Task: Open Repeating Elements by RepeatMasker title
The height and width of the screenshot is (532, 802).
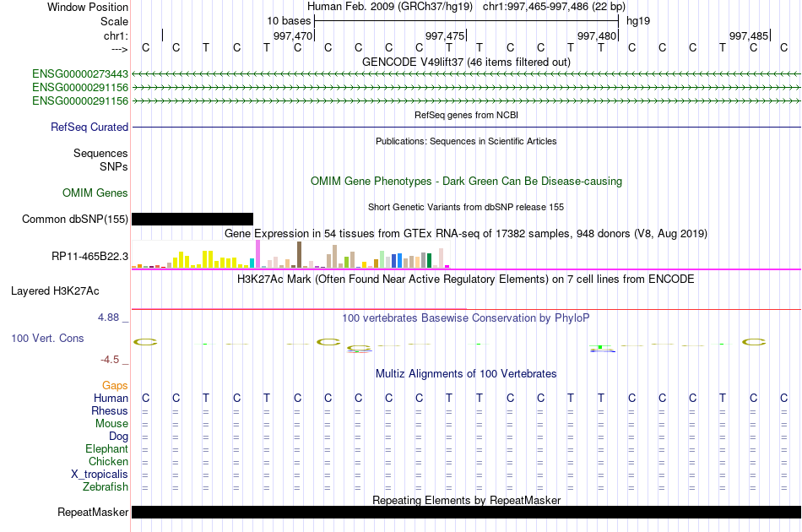Action: (467, 500)
